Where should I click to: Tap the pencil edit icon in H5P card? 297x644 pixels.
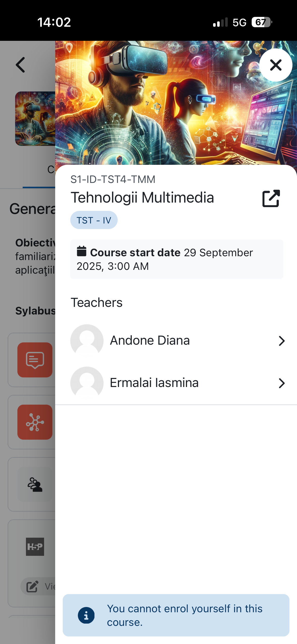click(x=32, y=587)
